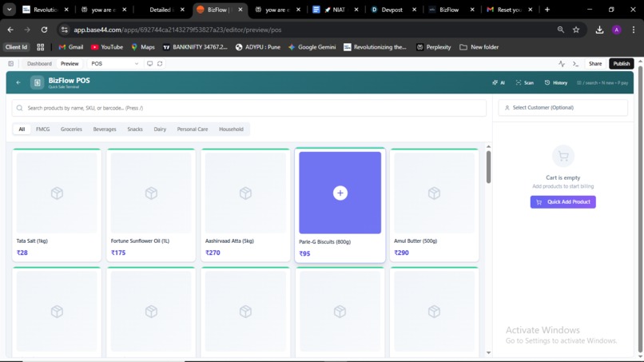
Task: Switch to Preview view
Action: [x=70, y=64]
